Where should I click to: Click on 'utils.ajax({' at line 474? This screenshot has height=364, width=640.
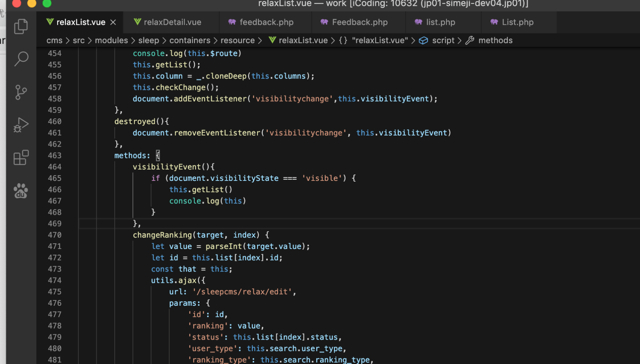[178, 280]
